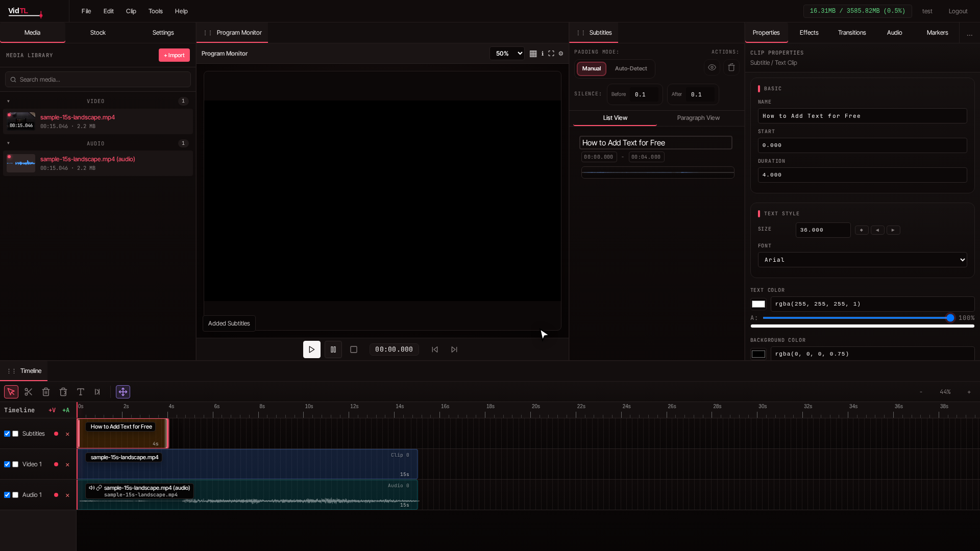Add a video track with +V

point(52,410)
